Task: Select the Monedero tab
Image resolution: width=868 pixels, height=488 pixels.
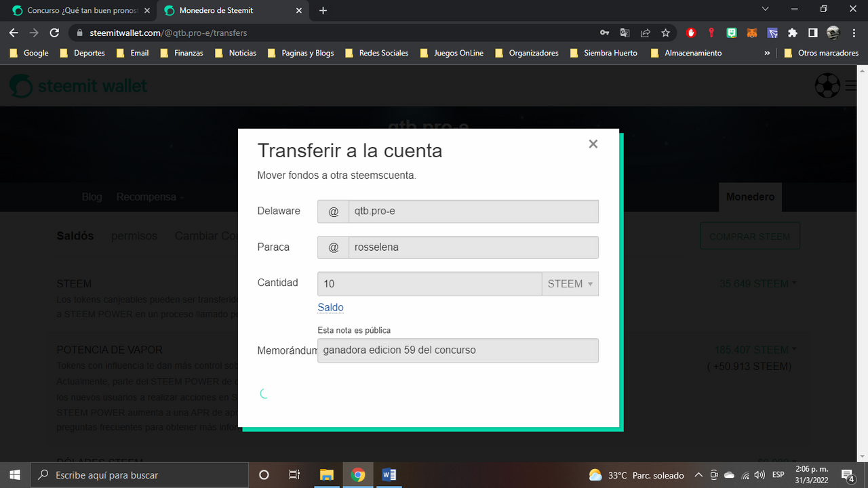Action: [750, 197]
